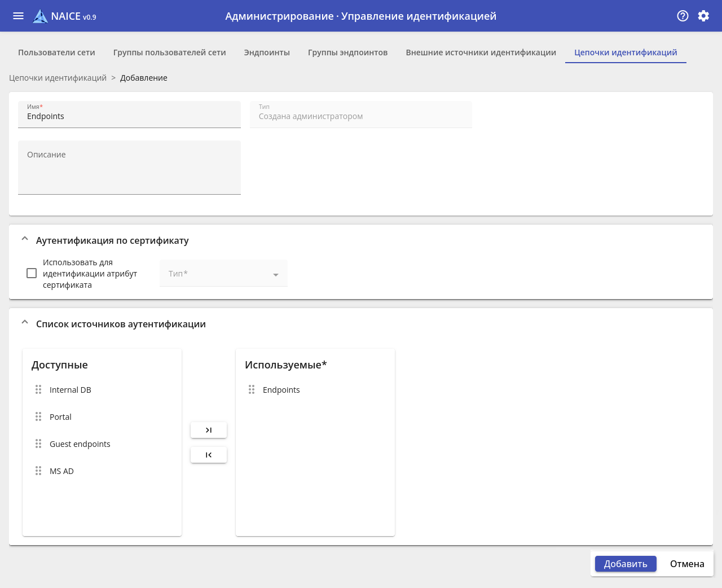Open the hamburger navigation menu
Image resolution: width=722 pixels, height=588 pixels.
click(x=18, y=16)
